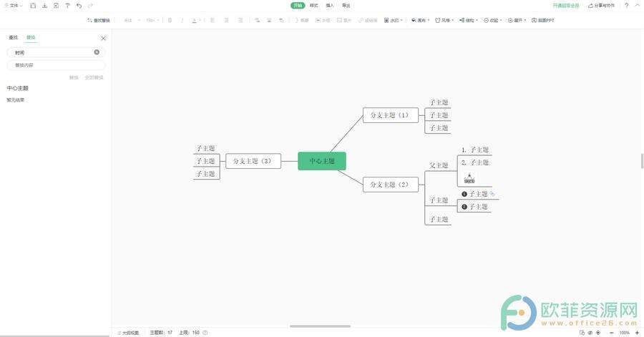Click the download icon in top bar
This screenshot has width=644, height=337.
tap(44, 6)
